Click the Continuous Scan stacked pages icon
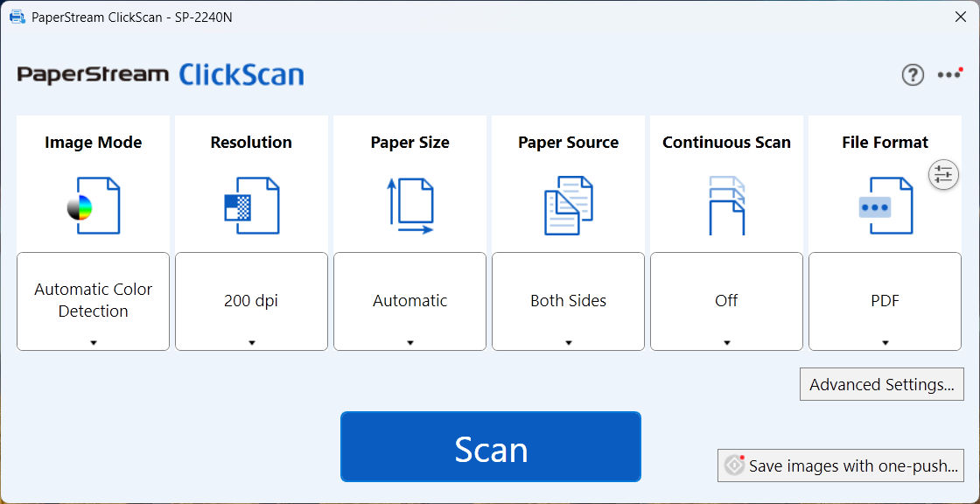The width and height of the screenshot is (980, 504). click(x=727, y=206)
